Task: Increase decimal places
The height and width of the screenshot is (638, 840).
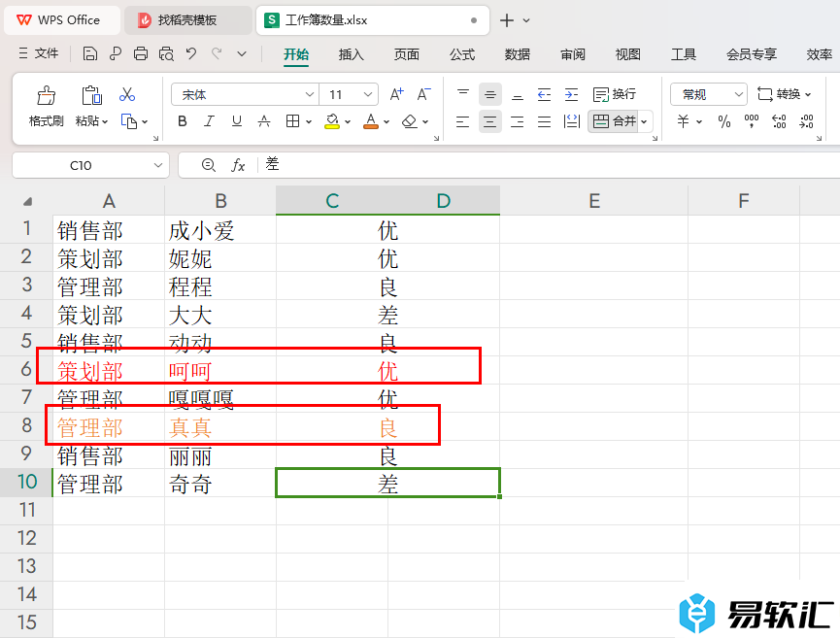Action: pyautogui.click(x=779, y=121)
